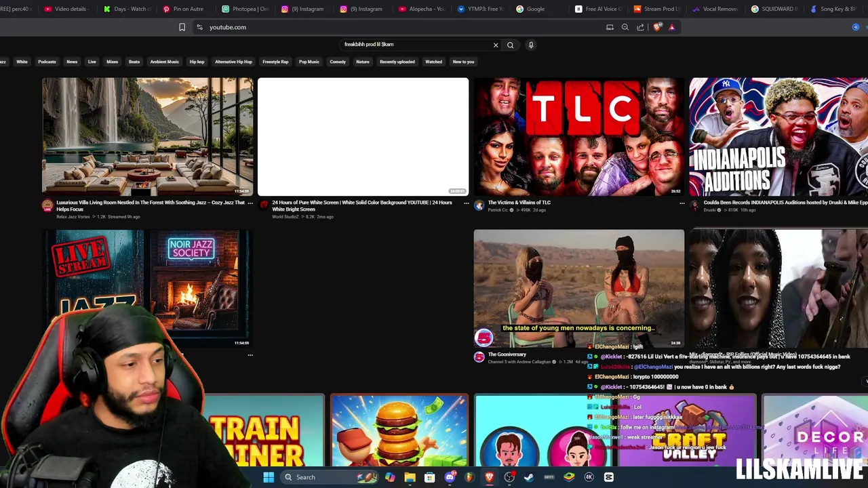Filter by Podcasts chip
868x488 pixels.
coord(47,62)
